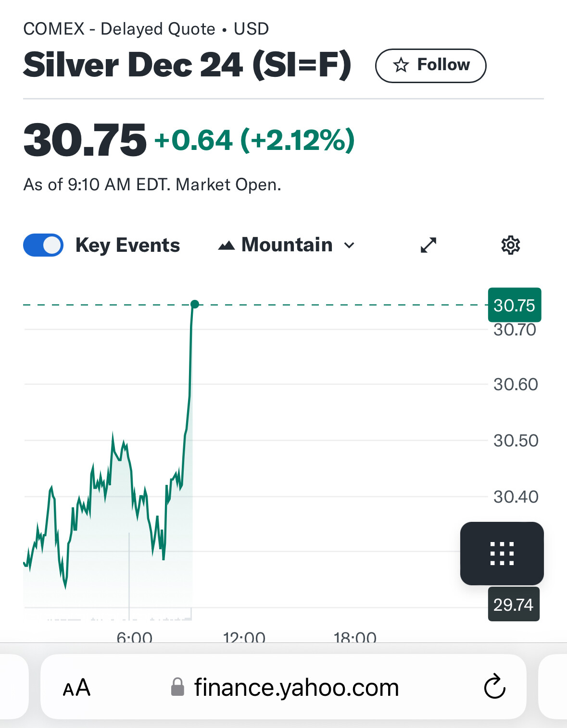Image resolution: width=567 pixels, height=728 pixels.
Task: Select the Silver Dec 24 (SI=F) heading
Action: pyautogui.click(x=187, y=65)
